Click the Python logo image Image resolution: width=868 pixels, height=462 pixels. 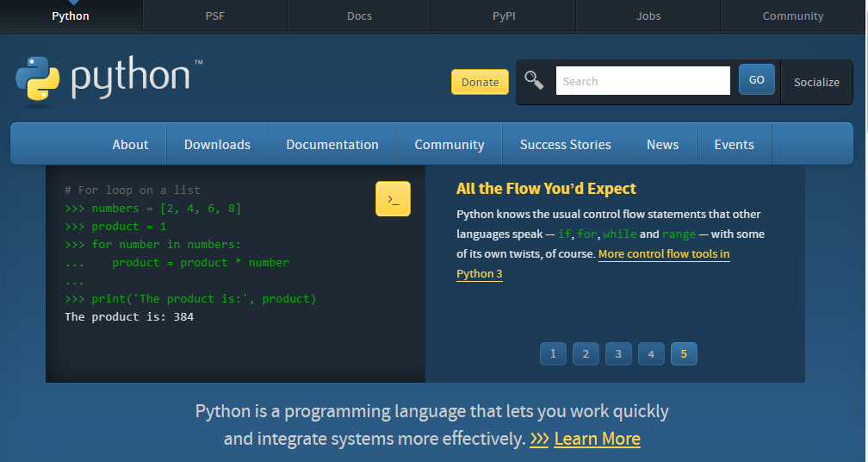(109, 80)
